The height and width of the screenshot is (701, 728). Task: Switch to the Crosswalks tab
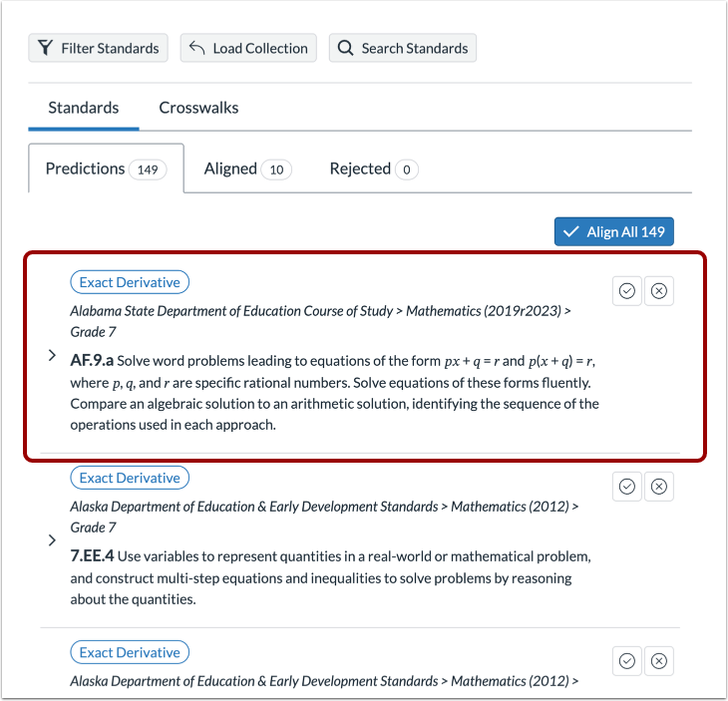pos(198,108)
